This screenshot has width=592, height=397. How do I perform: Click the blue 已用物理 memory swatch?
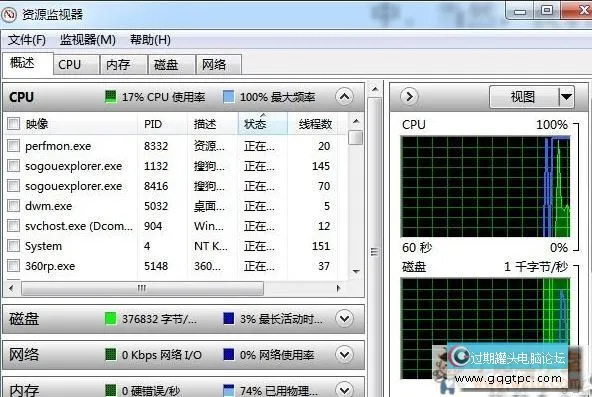pos(228,390)
